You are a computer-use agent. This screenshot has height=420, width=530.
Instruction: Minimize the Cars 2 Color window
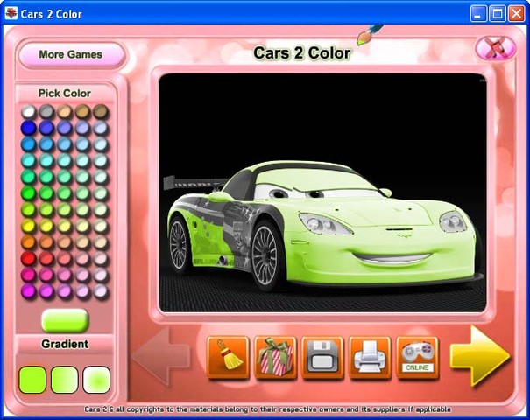[478, 14]
